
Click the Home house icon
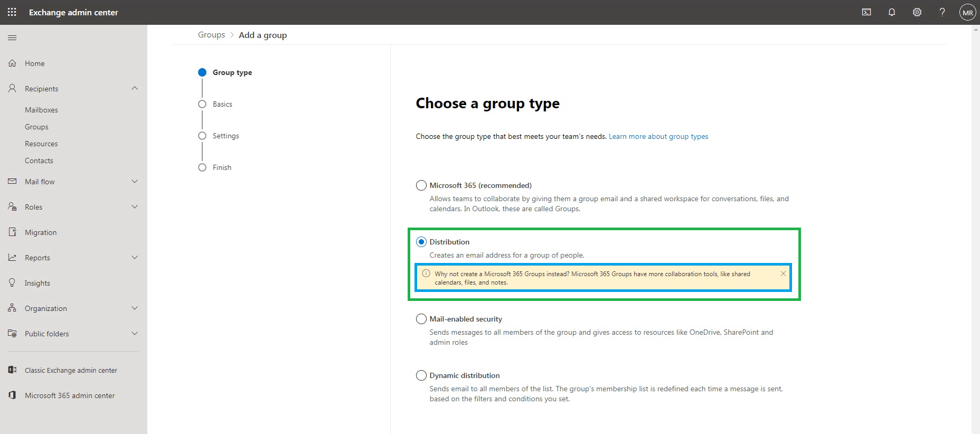click(12, 63)
